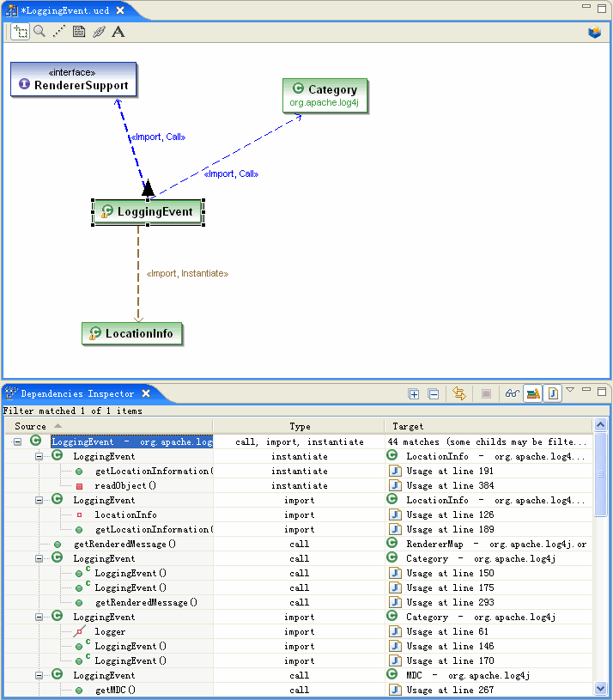Pick the paperclip note attachment tool
613x700 pixels.
pos(99,32)
